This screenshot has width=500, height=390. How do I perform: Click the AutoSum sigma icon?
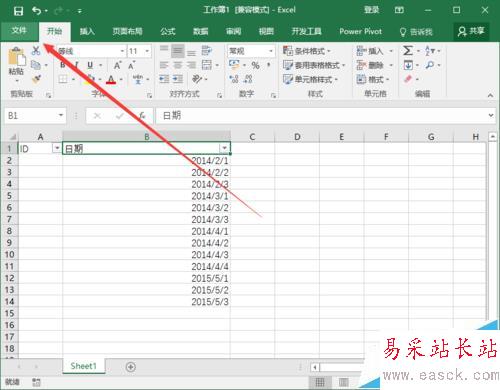tap(408, 51)
